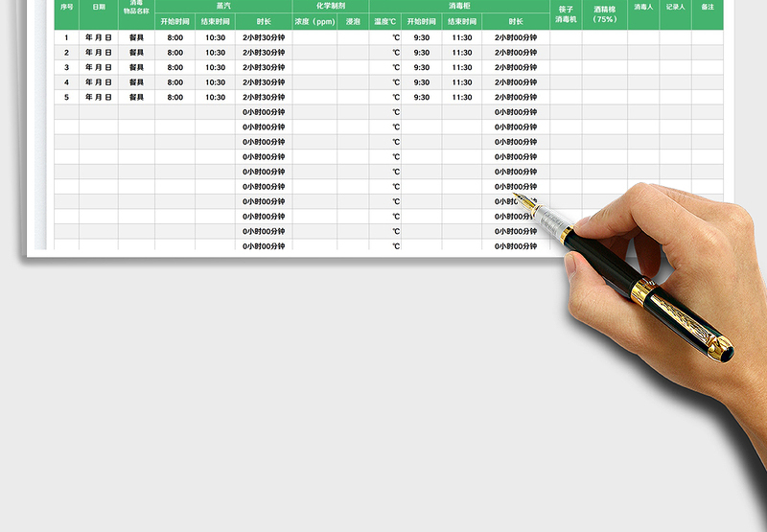Click the 蒸汽 merged header cell

pos(223,6)
